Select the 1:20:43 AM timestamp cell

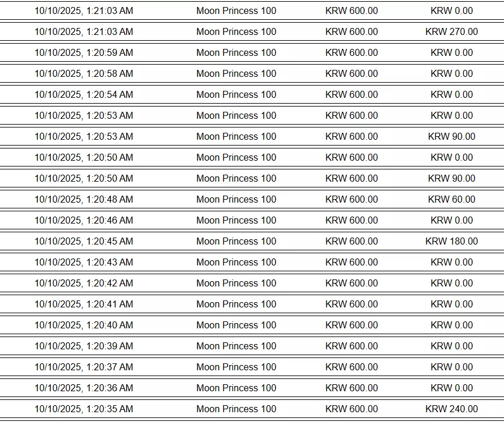(x=83, y=262)
